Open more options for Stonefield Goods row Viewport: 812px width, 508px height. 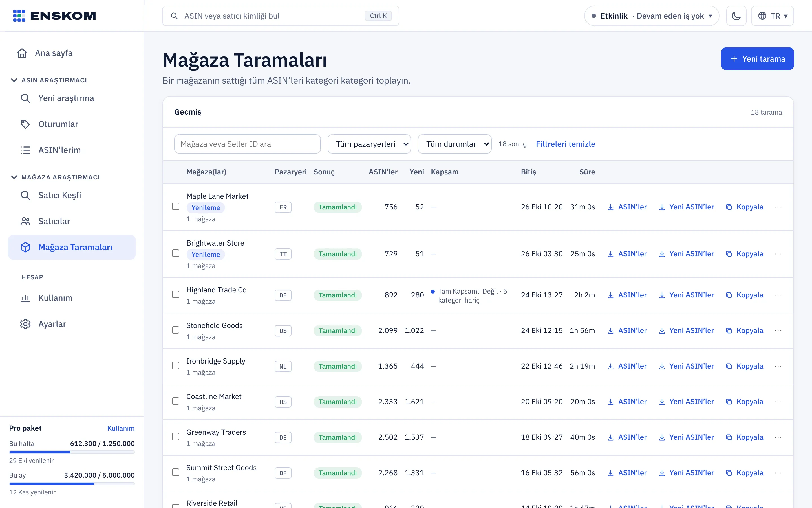pos(778,330)
